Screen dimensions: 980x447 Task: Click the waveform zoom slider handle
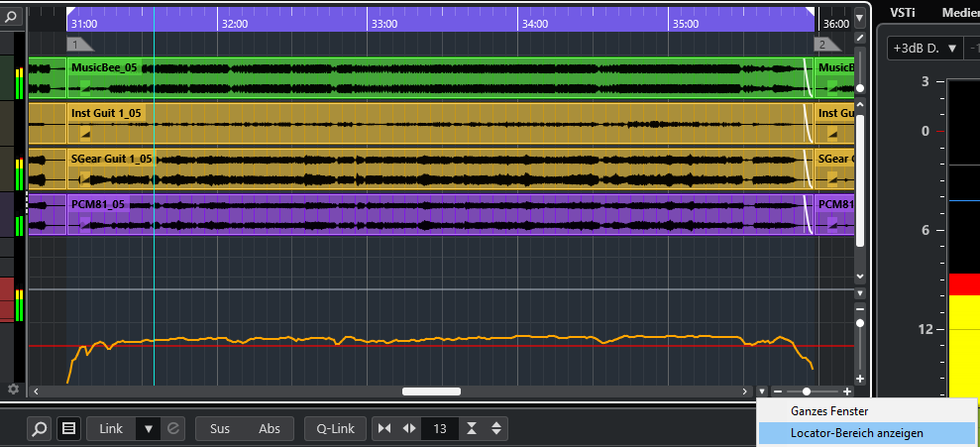pyautogui.click(x=860, y=89)
